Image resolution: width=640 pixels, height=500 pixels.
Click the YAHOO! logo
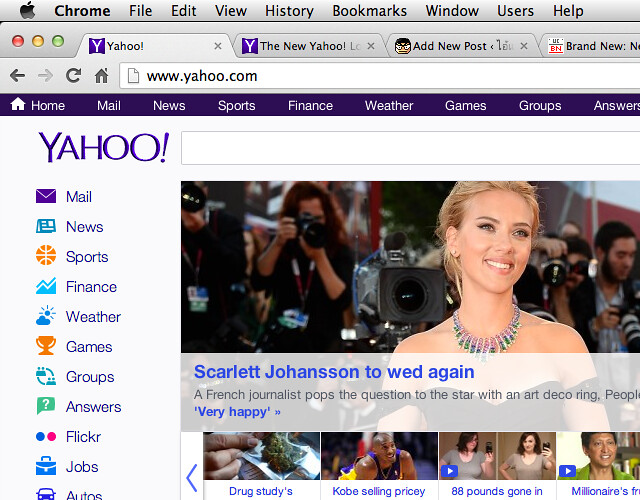(x=104, y=147)
